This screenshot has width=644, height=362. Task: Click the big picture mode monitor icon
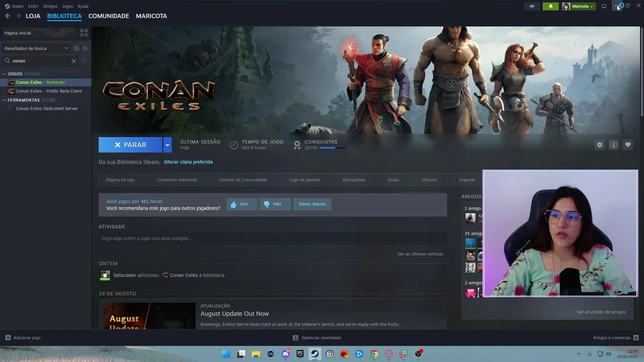(604, 6)
